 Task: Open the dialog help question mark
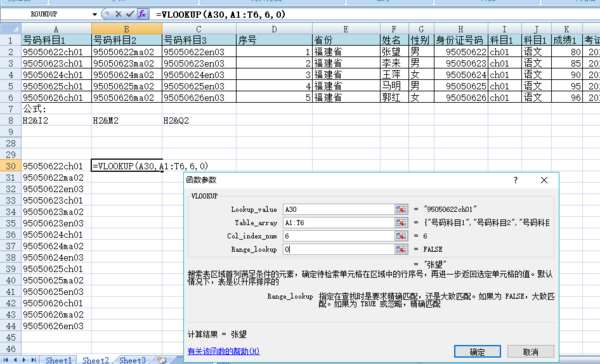[515, 180]
